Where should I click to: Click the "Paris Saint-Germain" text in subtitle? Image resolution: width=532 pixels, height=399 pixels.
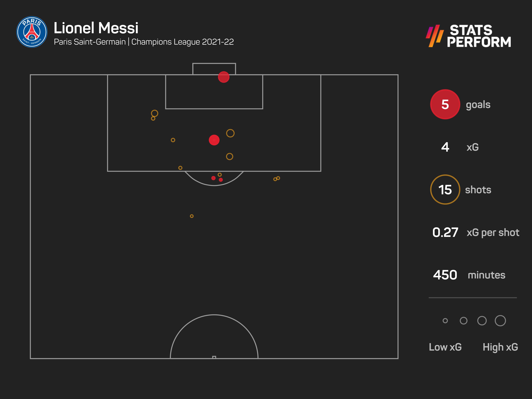point(90,42)
